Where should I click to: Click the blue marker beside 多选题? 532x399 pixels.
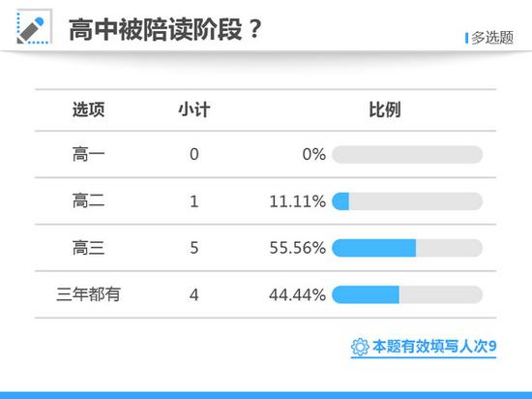point(467,38)
